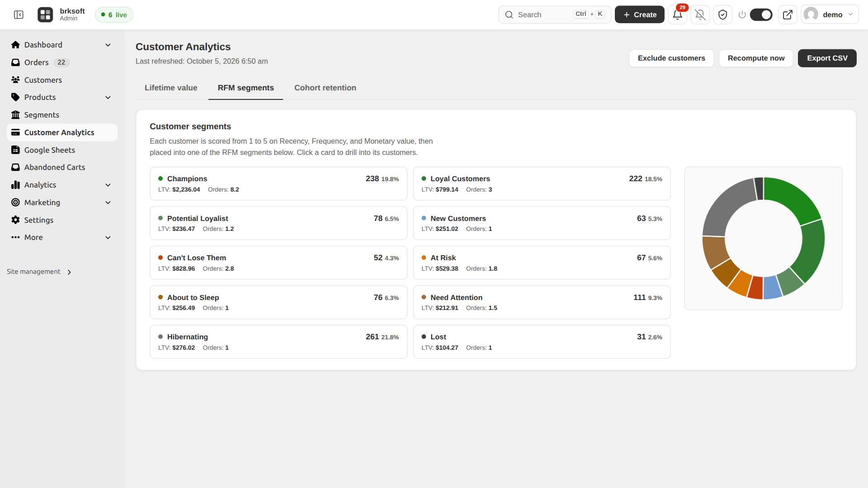Click Recompute now button
Screen dimensions: 868x488
[x=756, y=58]
